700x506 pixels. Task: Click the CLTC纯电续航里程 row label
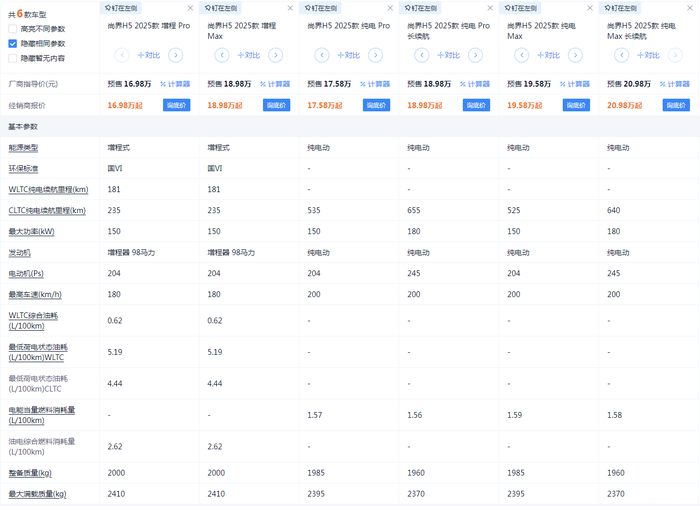tap(46, 210)
